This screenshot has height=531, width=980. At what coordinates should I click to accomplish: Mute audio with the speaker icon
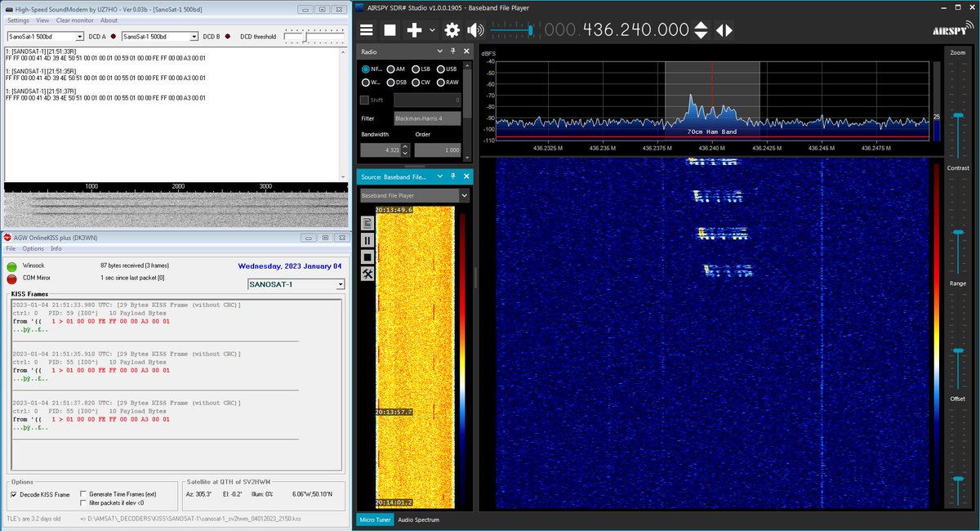474,29
